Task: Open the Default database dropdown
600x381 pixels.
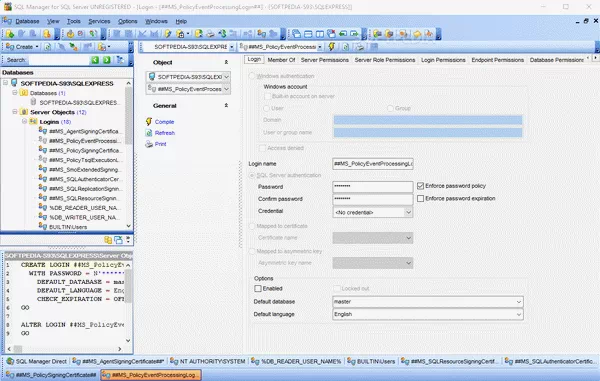Action: [518, 302]
